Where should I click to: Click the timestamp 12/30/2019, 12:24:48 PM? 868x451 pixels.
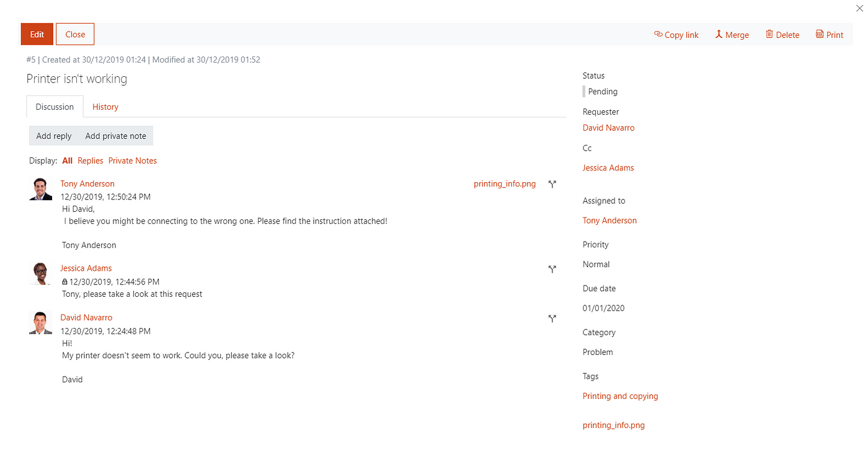[105, 331]
